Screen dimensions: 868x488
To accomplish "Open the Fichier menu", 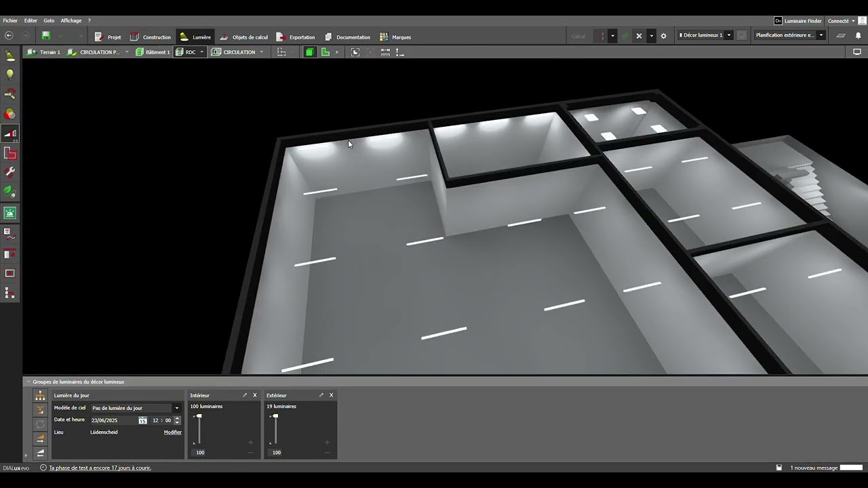I will [x=10, y=21].
